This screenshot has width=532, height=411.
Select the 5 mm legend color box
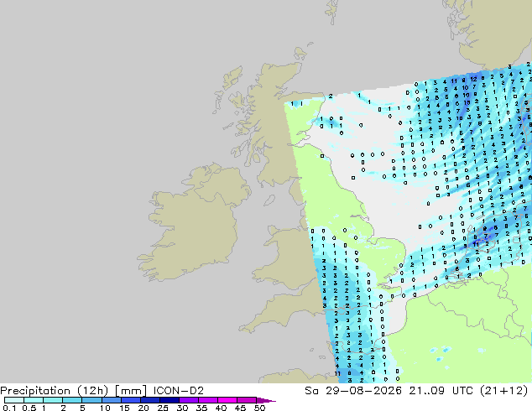click(x=91, y=400)
